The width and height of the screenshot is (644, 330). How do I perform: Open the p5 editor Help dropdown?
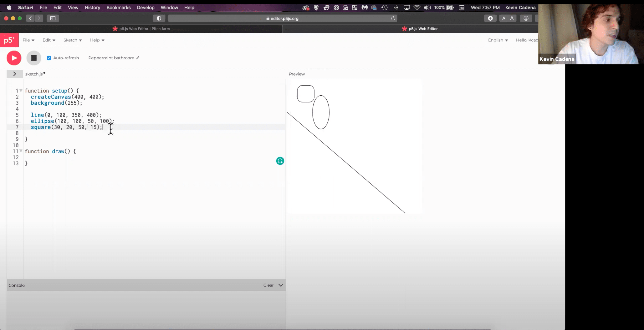97,40
